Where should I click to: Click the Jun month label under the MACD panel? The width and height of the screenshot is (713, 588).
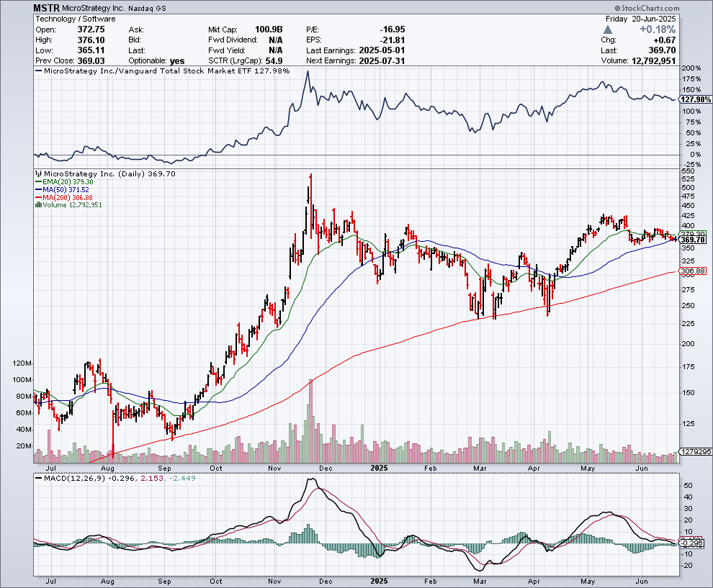coord(642,582)
